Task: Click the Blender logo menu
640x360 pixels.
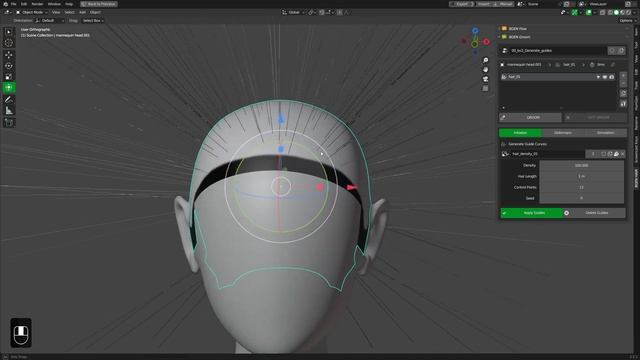Action: pyautogui.click(x=5, y=4)
